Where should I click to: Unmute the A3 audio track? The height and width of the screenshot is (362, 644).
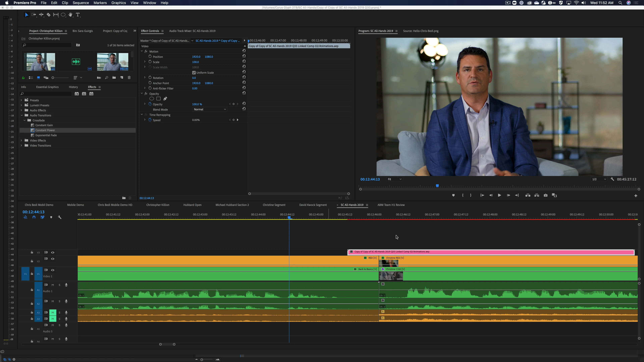[x=52, y=312]
